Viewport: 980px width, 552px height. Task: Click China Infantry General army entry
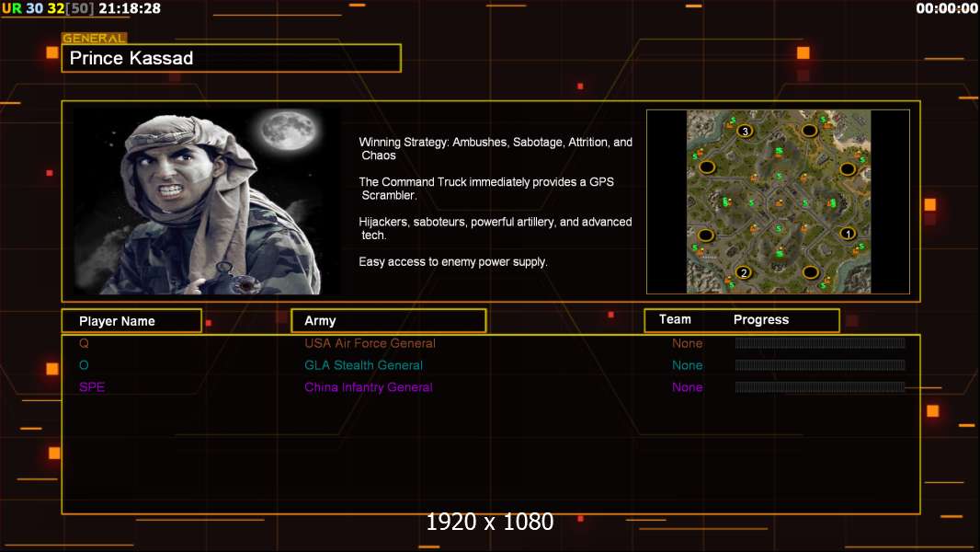(369, 387)
